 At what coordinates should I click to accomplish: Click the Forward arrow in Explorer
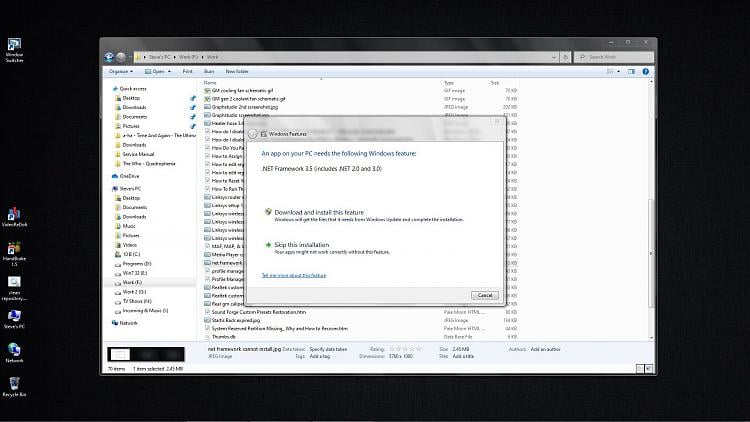point(121,57)
